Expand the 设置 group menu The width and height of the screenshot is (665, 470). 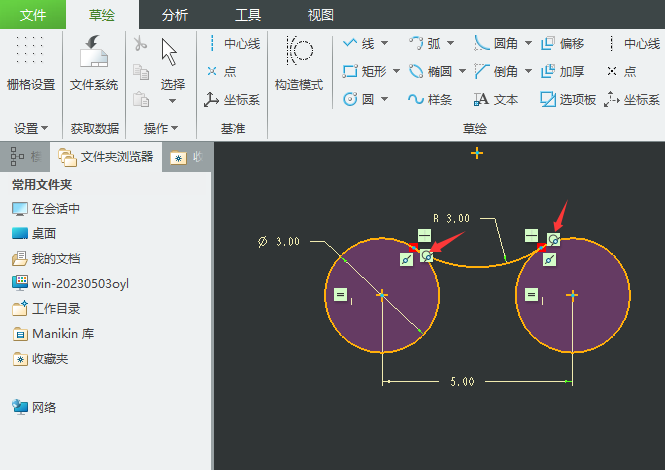[31, 128]
